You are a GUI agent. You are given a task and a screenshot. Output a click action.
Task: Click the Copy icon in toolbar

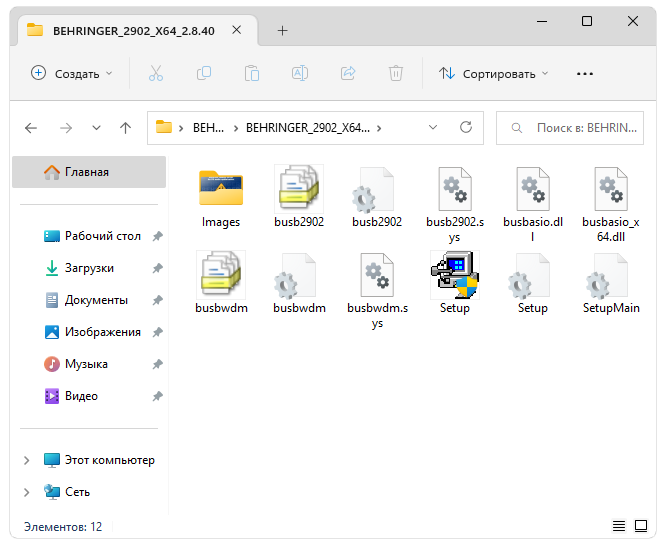click(x=204, y=73)
